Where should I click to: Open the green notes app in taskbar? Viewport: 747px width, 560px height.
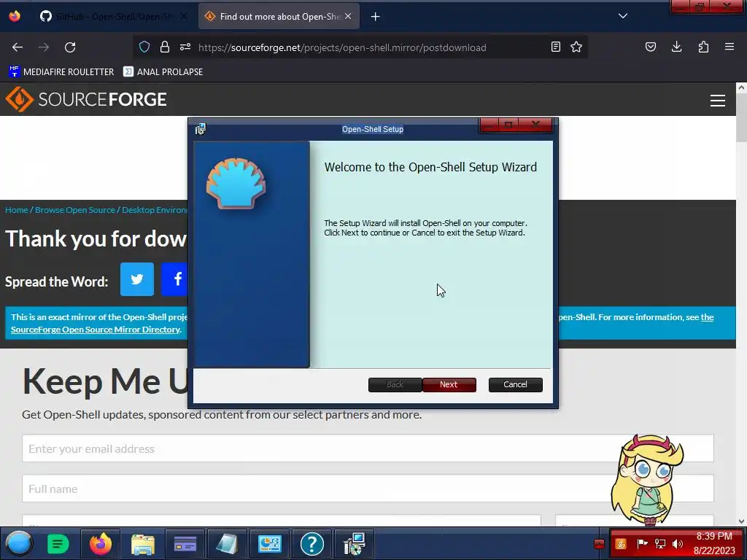tap(58, 544)
